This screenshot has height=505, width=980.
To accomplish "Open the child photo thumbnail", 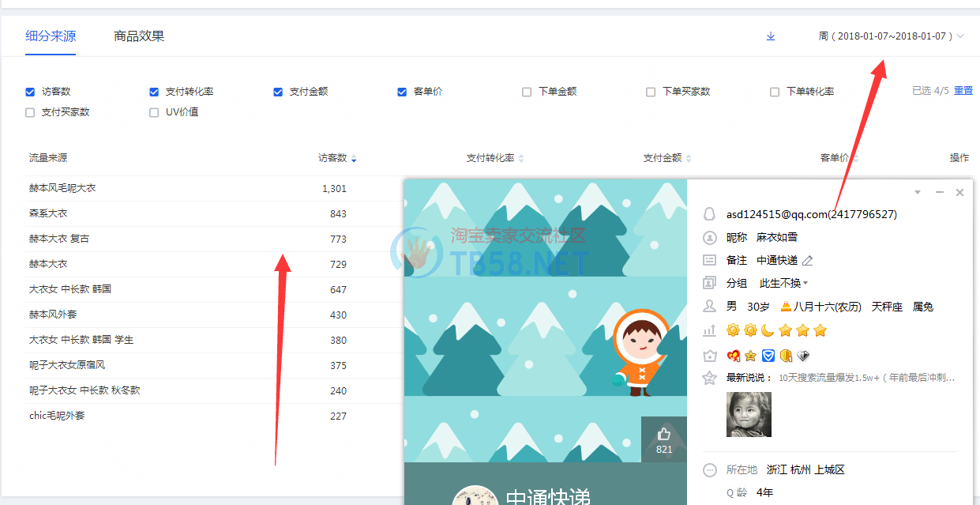I will coord(749,414).
